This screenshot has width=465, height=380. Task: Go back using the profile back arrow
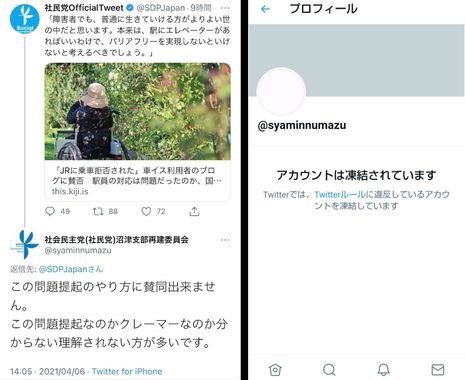(265, 9)
